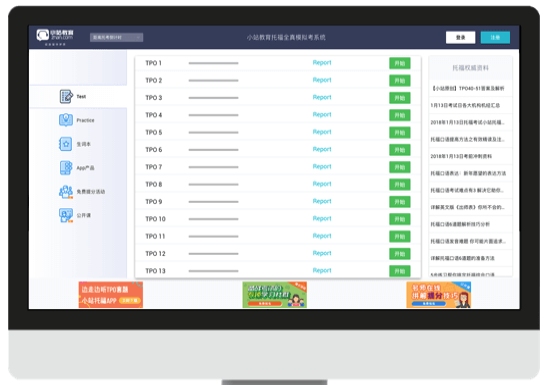549x385 pixels.
Task: Open the Report link for TPO 2
Action: (x=322, y=80)
